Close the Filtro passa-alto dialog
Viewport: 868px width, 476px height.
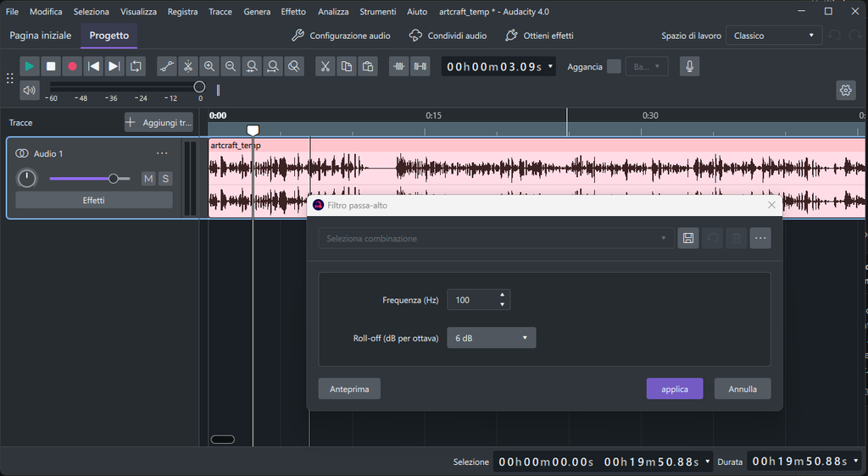pos(771,205)
